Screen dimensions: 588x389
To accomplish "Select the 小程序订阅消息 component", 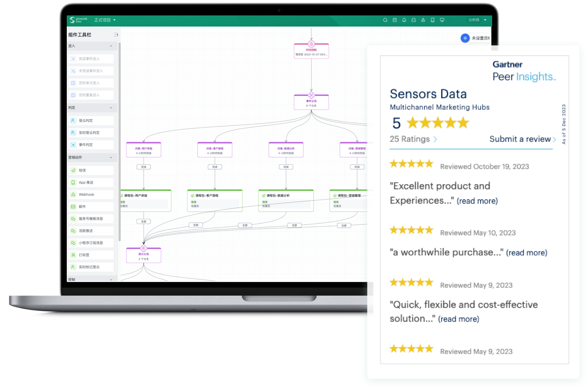I will click(91, 243).
